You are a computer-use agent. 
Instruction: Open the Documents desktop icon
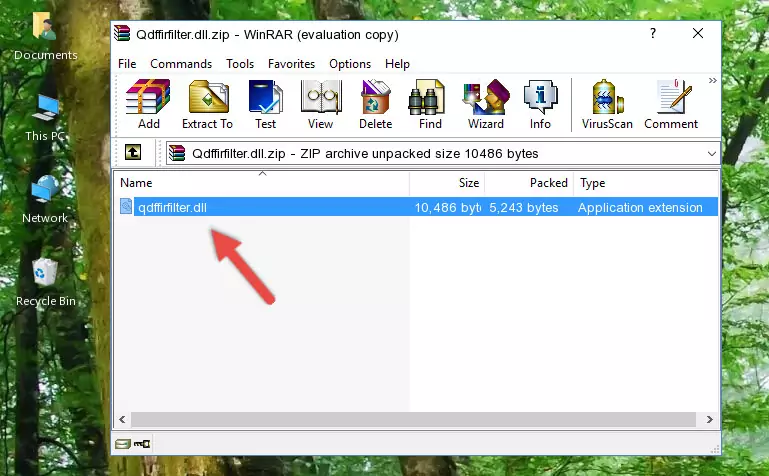coord(45,37)
